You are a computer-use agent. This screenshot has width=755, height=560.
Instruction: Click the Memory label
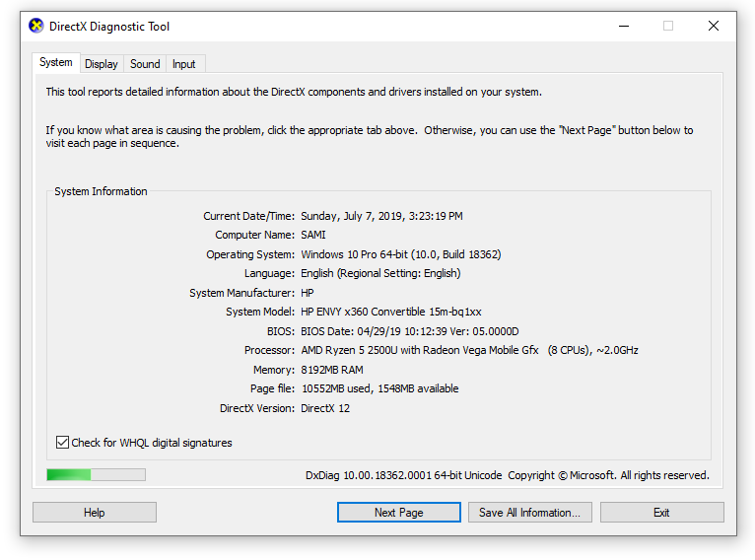pyautogui.click(x=274, y=370)
